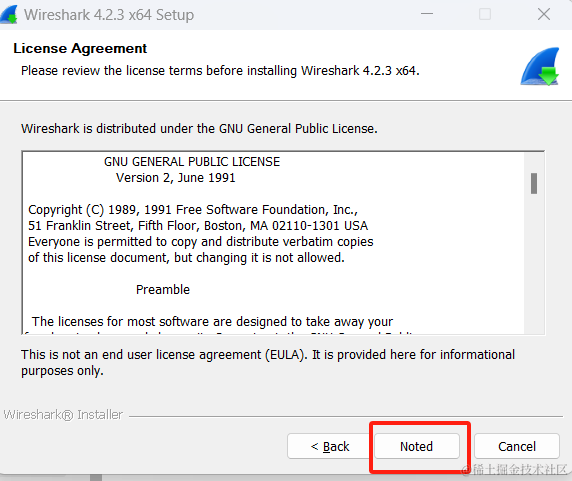Click the Wireshark installer logo in header
Viewport: 572px width, 481px height.
pyautogui.click(x=540, y=66)
